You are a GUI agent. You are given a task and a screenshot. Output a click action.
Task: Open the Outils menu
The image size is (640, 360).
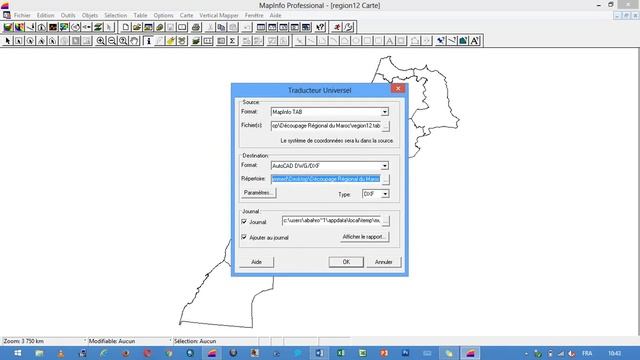(68, 15)
